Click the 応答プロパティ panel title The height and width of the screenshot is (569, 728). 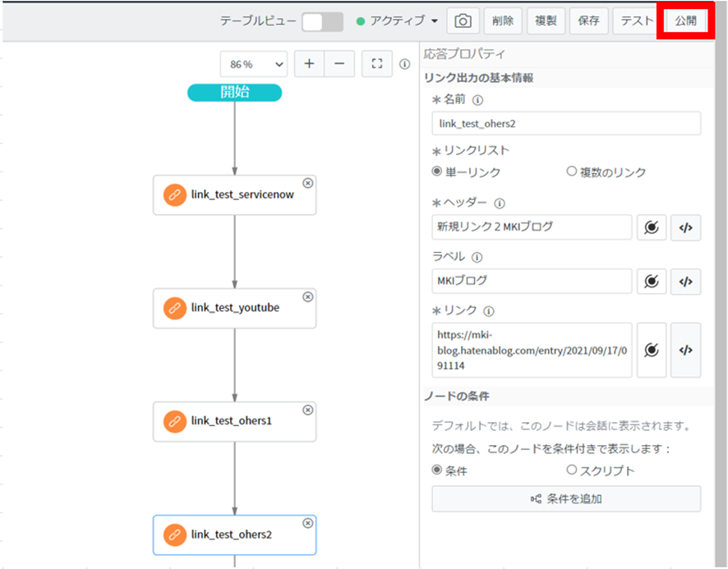pos(463,54)
